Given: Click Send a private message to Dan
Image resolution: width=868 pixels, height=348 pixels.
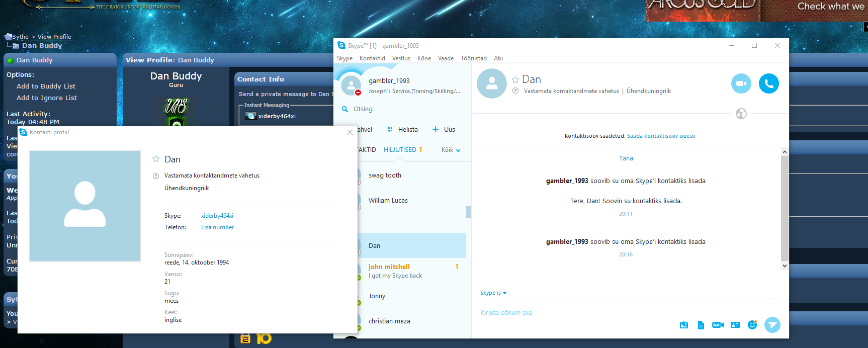Looking at the screenshot, I should pos(286,94).
